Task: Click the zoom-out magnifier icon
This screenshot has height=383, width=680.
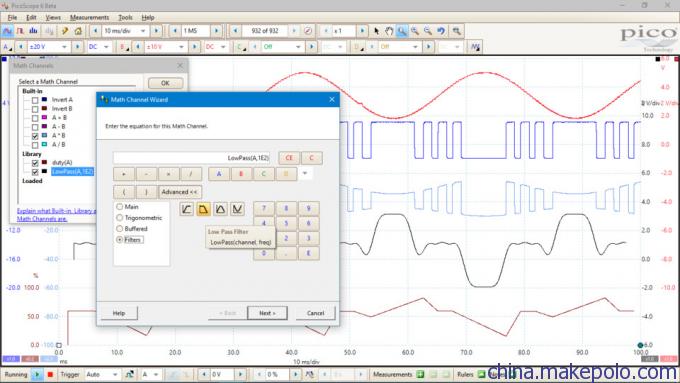Action: (x=428, y=31)
